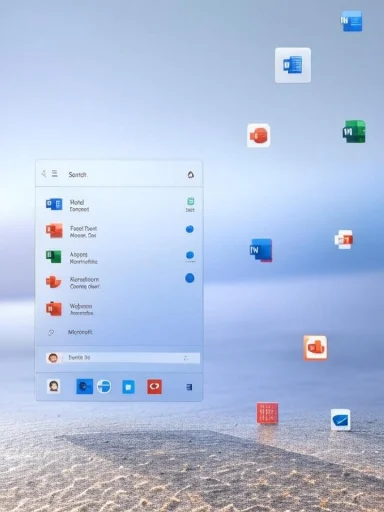
Task: Open the orange pie-shaped app in the panel list
Action: 54,282
